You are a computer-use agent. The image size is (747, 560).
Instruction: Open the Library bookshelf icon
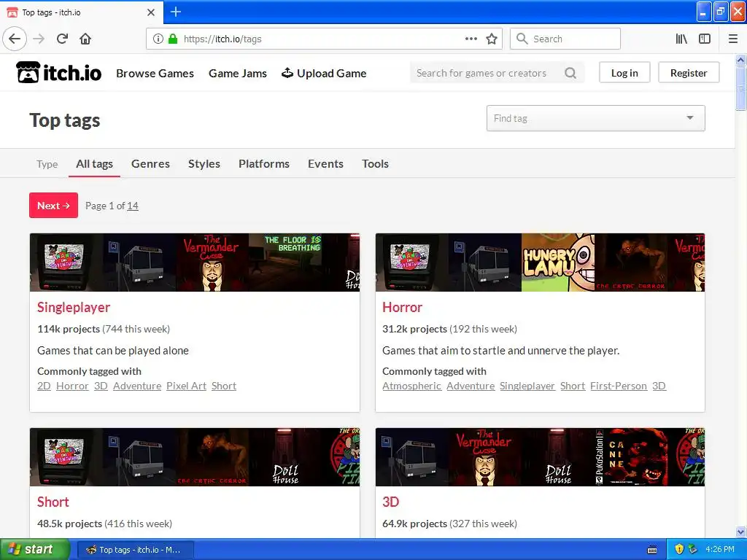[x=681, y=39]
